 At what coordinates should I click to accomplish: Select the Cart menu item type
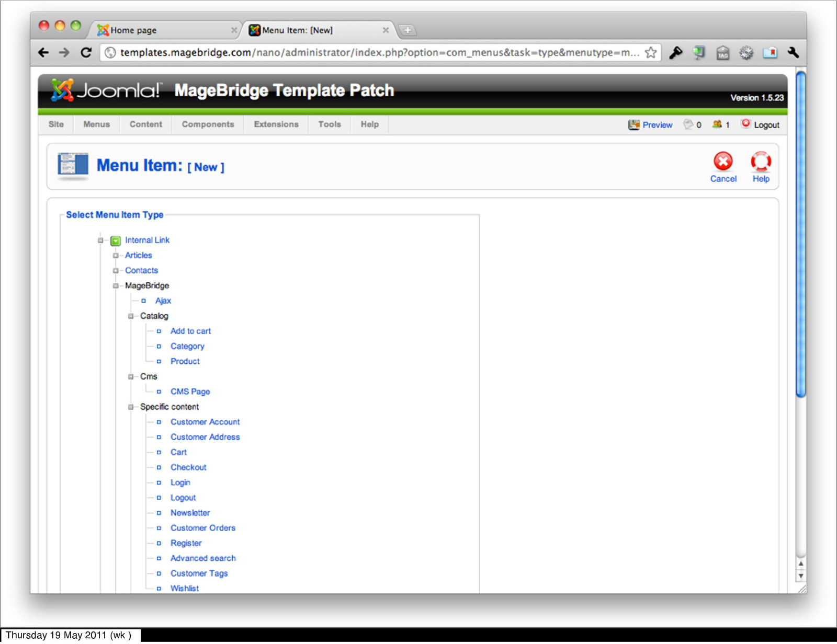coord(178,453)
